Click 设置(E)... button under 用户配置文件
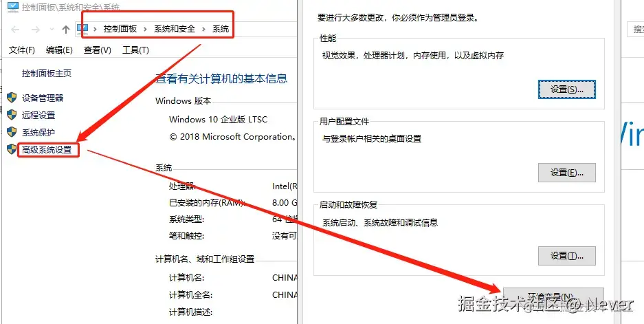The width and height of the screenshot is (644, 324). [x=567, y=173]
